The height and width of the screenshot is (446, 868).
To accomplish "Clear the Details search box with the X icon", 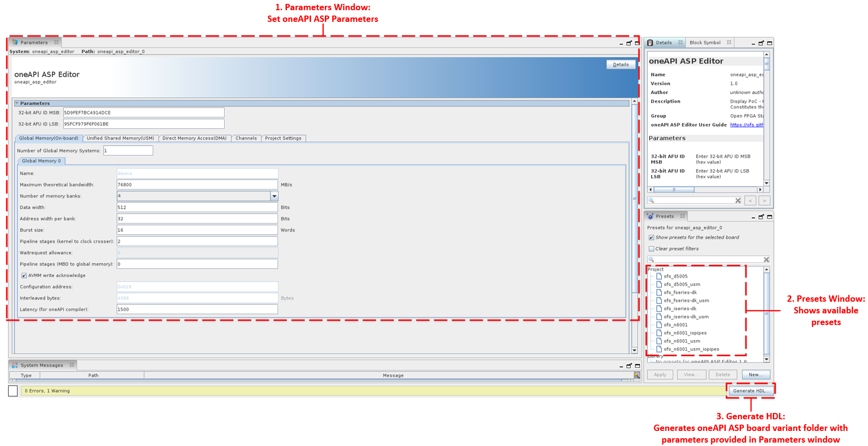I will (738, 201).
